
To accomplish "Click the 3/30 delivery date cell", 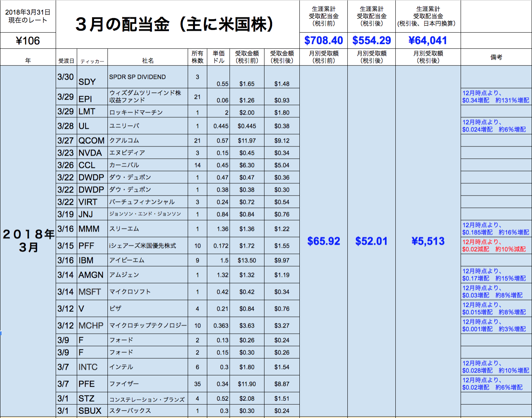I will point(66,77).
